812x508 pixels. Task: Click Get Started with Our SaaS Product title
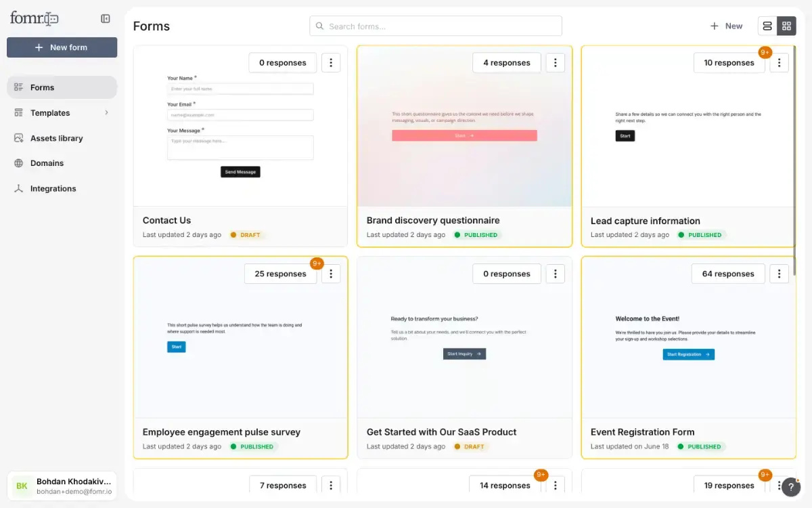coord(441,432)
